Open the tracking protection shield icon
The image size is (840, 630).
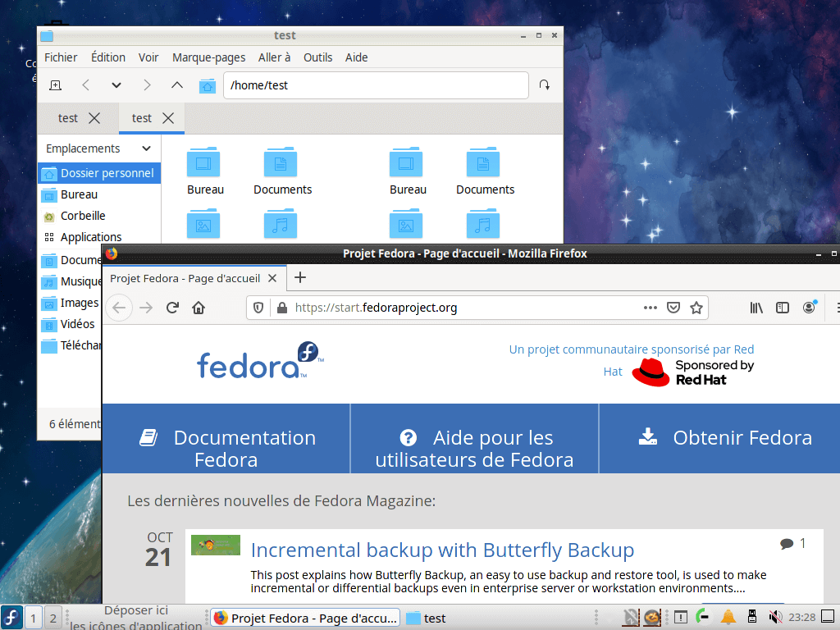click(x=258, y=308)
